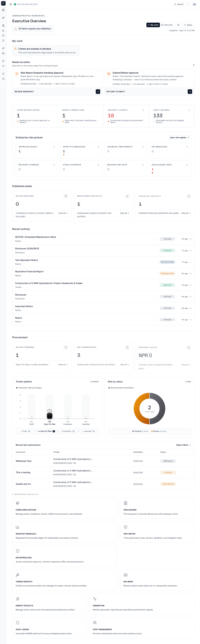The width and height of the screenshot is (200, 644).
Task: Open Energy Projects lightning sidebar icon
Action: (x=3, y=61)
